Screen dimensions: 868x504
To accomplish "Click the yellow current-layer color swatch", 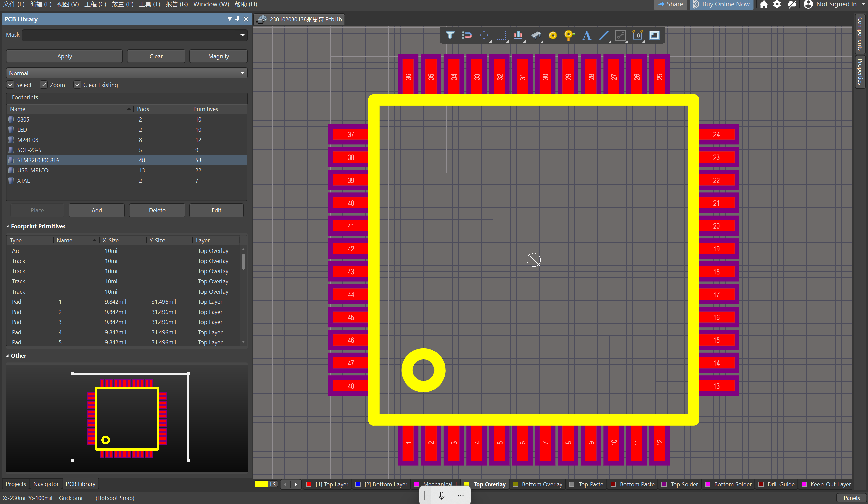I will tap(261, 484).
